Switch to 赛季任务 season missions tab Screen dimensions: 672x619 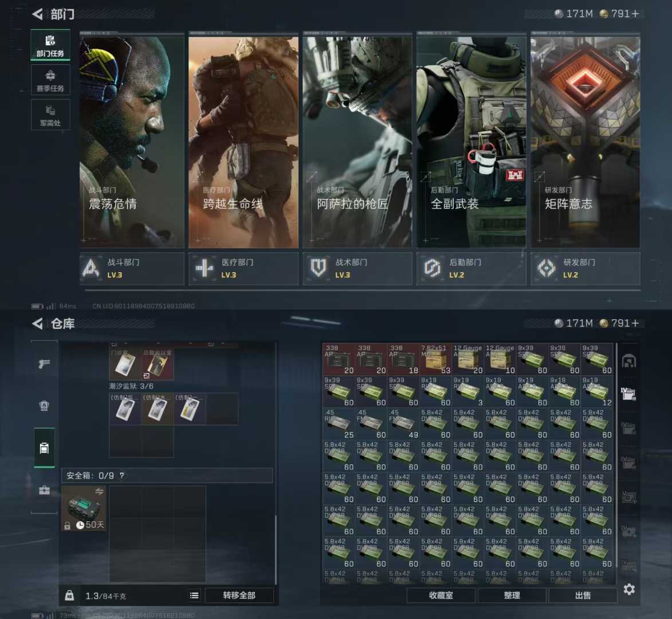click(x=50, y=80)
